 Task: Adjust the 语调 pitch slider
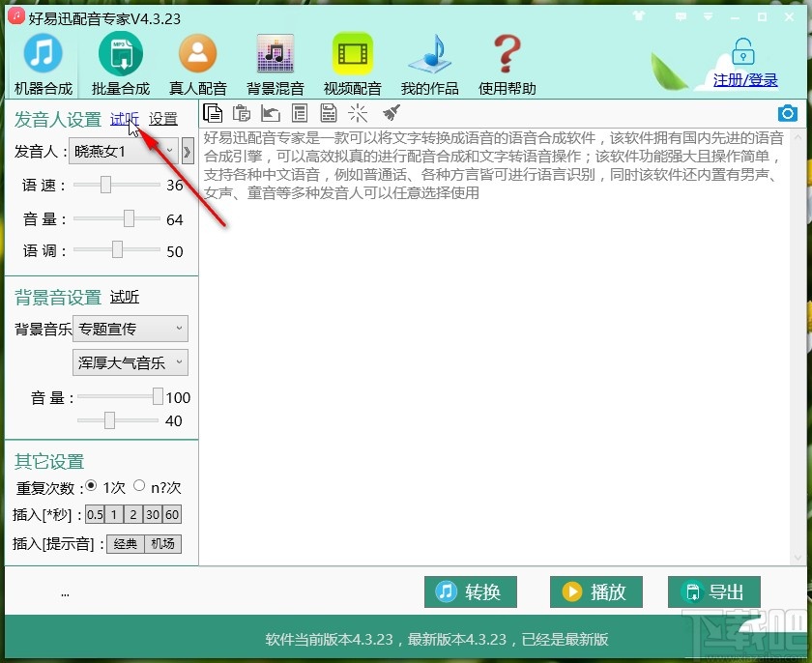click(117, 249)
